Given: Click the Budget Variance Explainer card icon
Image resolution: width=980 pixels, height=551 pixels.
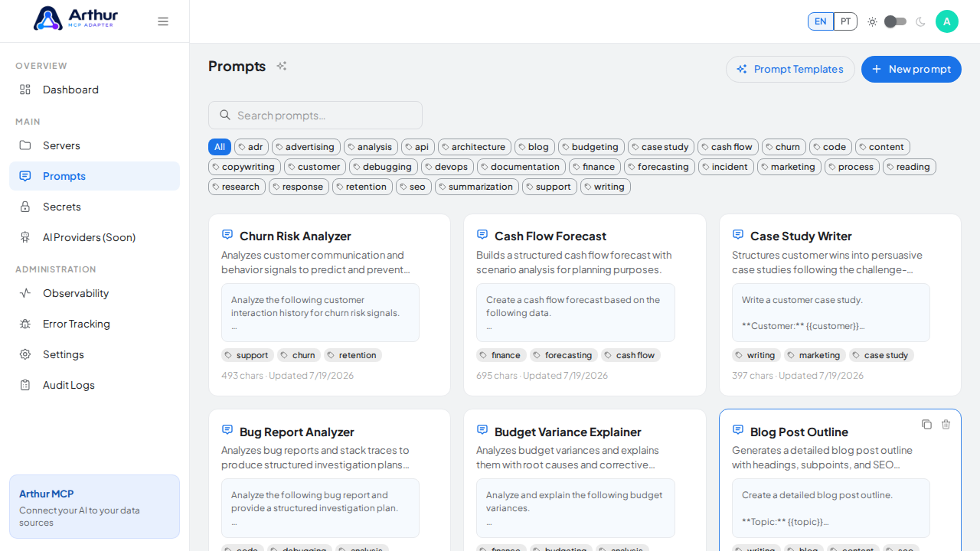Looking at the screenshot, I should click(482, 430).
